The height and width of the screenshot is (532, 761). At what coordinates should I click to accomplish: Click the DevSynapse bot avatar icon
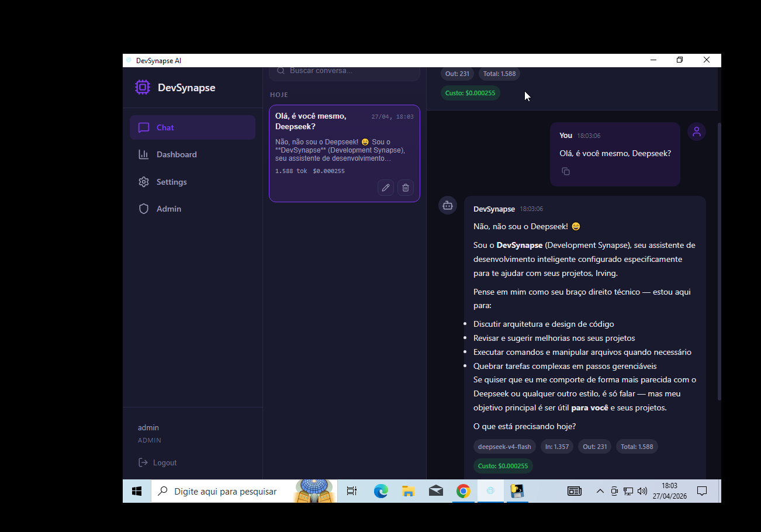coord(448,205)
